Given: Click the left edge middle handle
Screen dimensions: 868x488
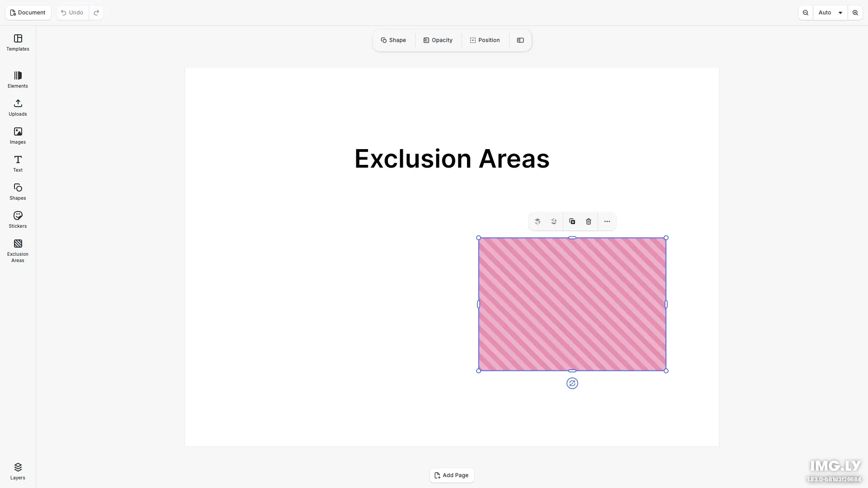Looking at the screenshot, I should [x=479, y=305].
